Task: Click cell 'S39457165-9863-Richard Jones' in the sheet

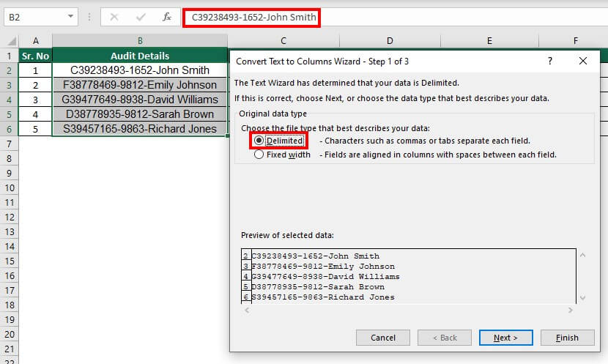Action: pos(140,129)
